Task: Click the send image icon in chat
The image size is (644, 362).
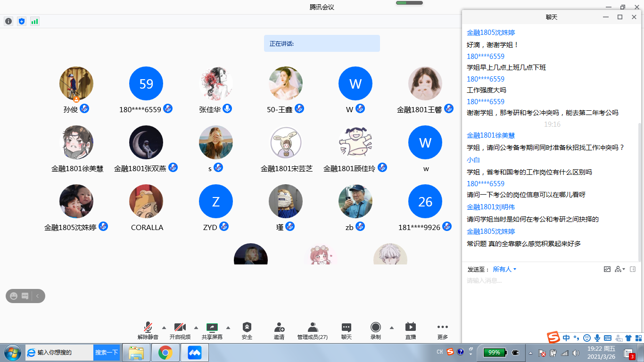Action: tap(607, 269)
